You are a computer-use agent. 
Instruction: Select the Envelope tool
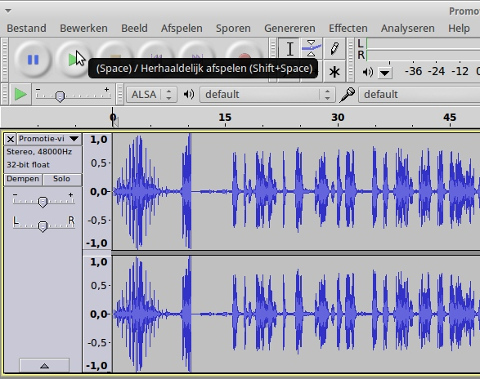311,49
